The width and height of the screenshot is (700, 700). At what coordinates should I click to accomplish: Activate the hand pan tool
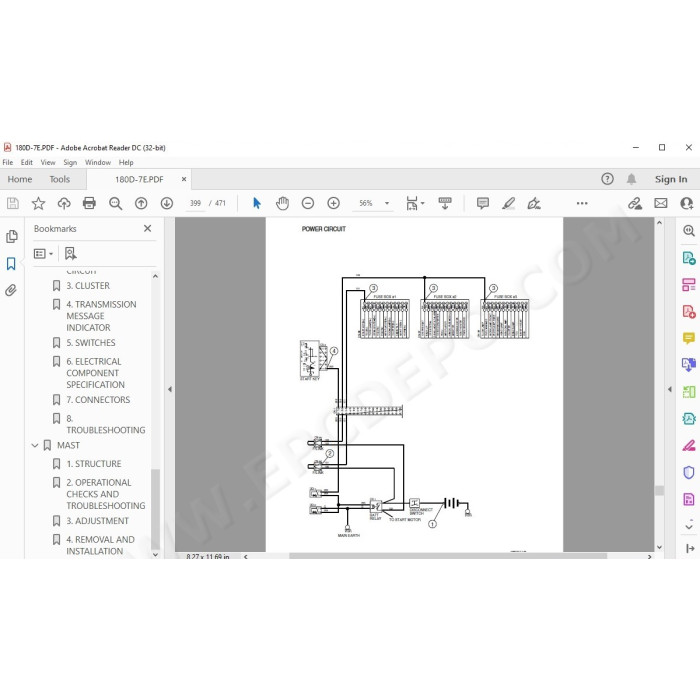tap(282, 204)
